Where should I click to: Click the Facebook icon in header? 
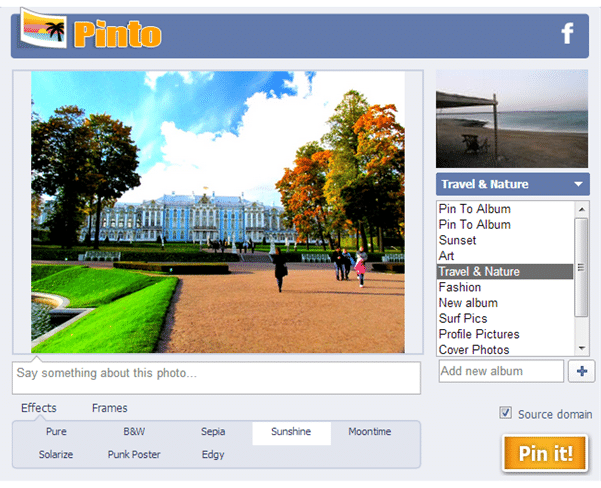click(x=567, y=33)
